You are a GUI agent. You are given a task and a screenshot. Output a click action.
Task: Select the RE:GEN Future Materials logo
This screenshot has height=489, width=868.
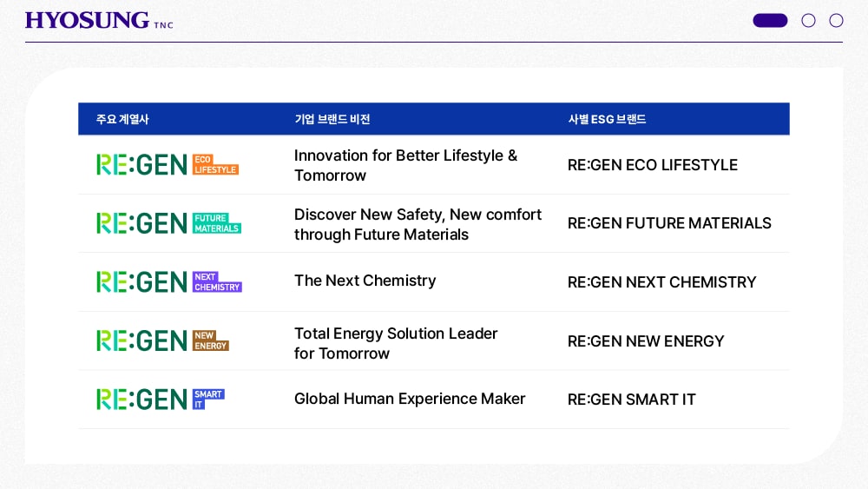coord(169,223)
